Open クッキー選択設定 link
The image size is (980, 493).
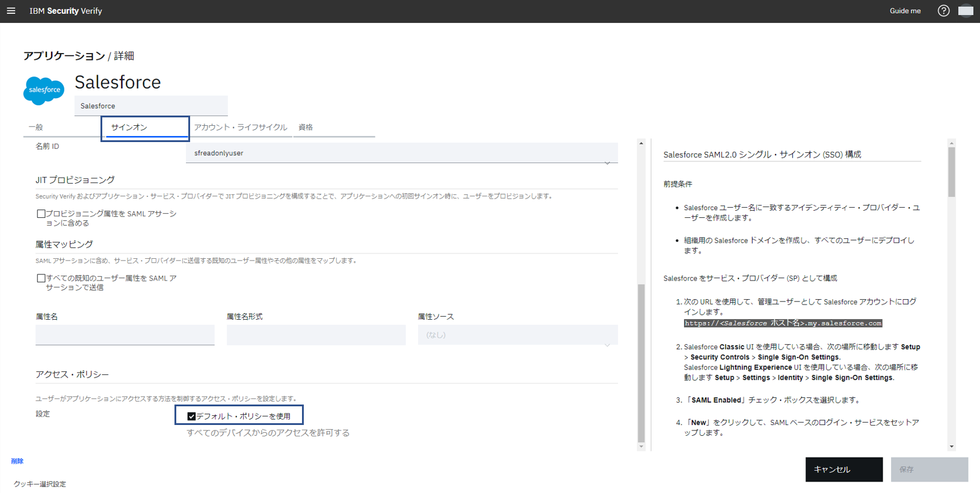click(x=40, y=484)
